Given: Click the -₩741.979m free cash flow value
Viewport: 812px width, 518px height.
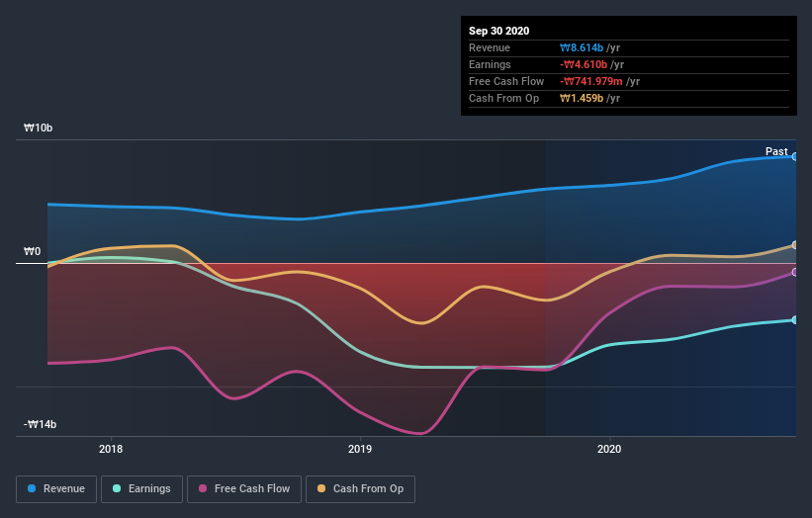Looking at the screenshot, I should coord(590,81).
